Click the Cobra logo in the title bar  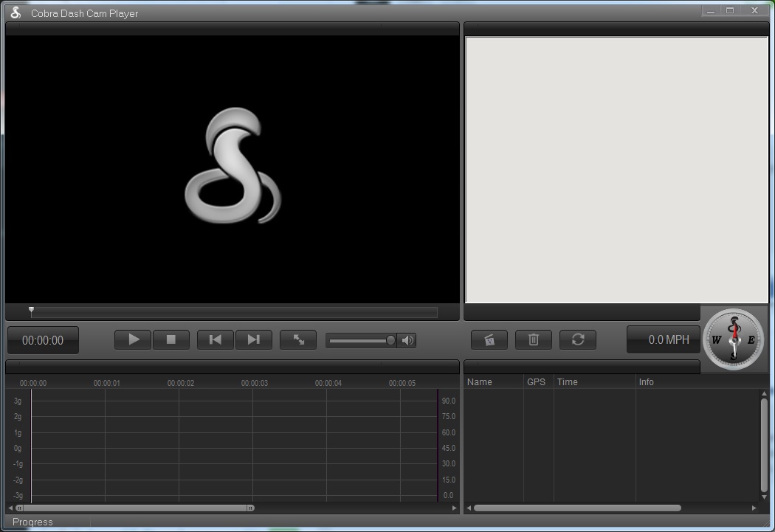15,13
